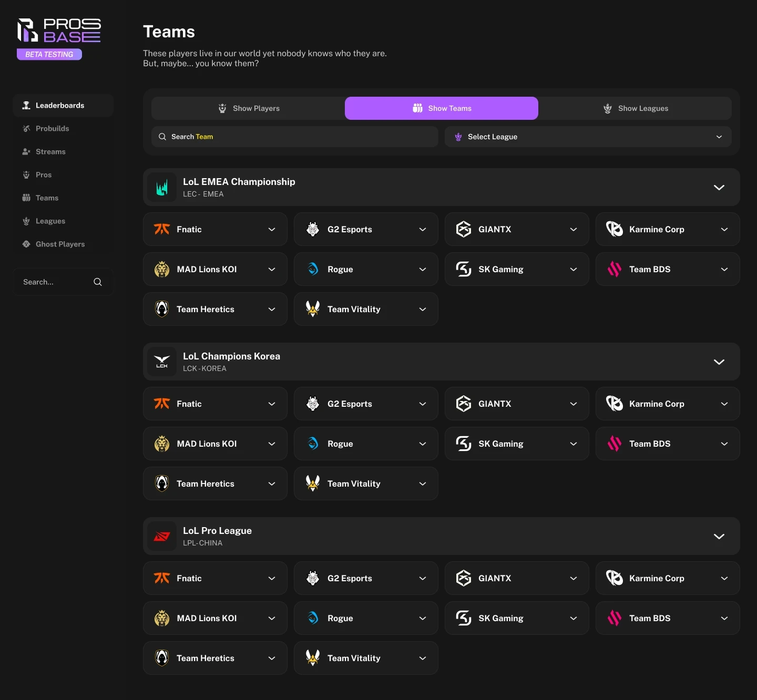Screen dimensions: 757x700
Task: Click the GIANTX logo under LoL EMEA Championship
Action: pyautogui.click(x=464, y=229)
